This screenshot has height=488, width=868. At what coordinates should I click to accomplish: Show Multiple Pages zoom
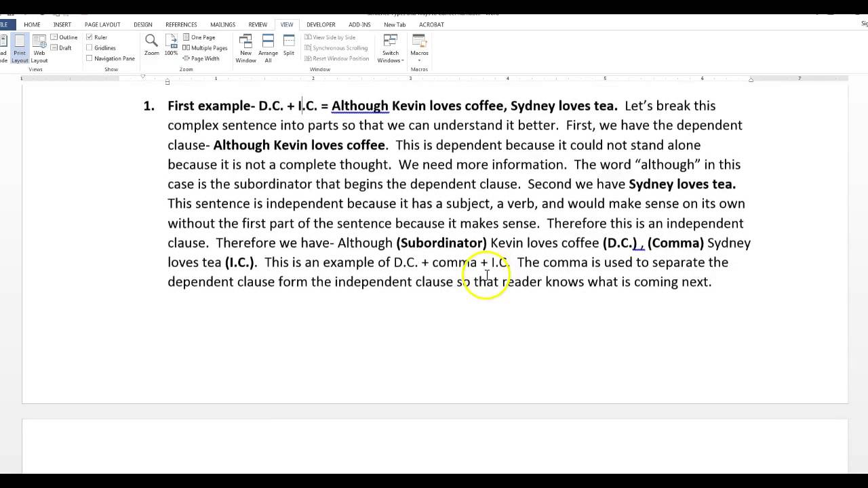(205, 48)
